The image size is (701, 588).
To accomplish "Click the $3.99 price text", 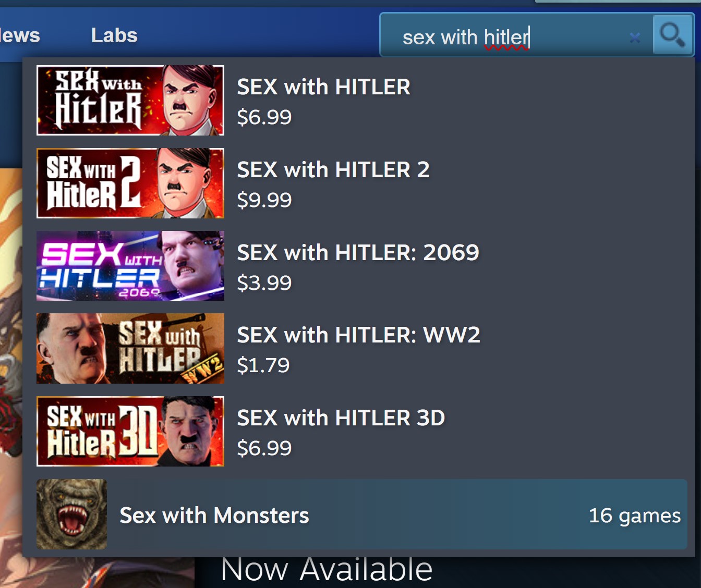I will pos(264,283).
